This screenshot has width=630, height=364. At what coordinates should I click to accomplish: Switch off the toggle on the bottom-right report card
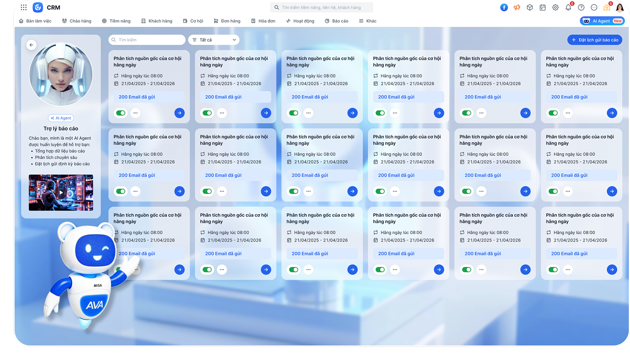point(553,270)
